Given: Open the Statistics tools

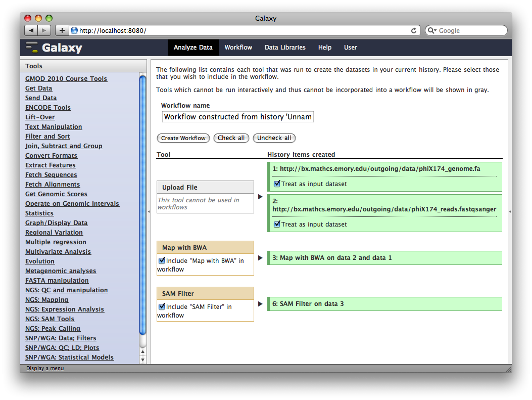Looking at the screenshot, I should click(39, 213).
